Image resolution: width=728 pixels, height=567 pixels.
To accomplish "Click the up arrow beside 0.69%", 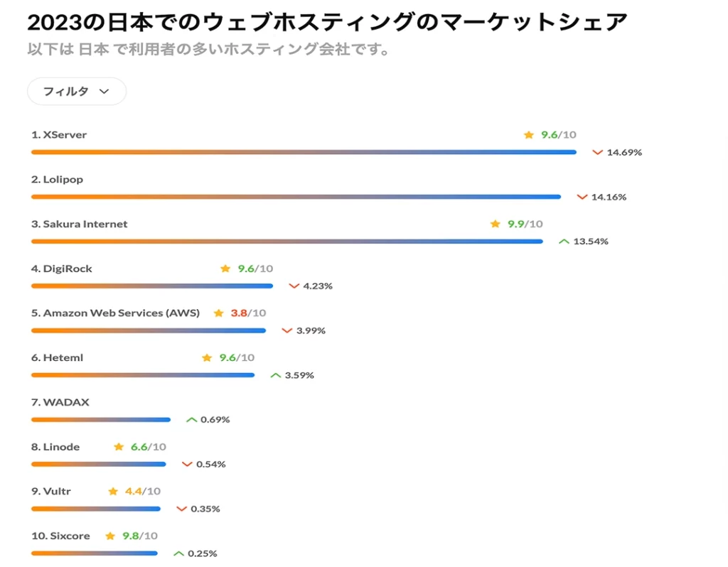I will 191,420.
